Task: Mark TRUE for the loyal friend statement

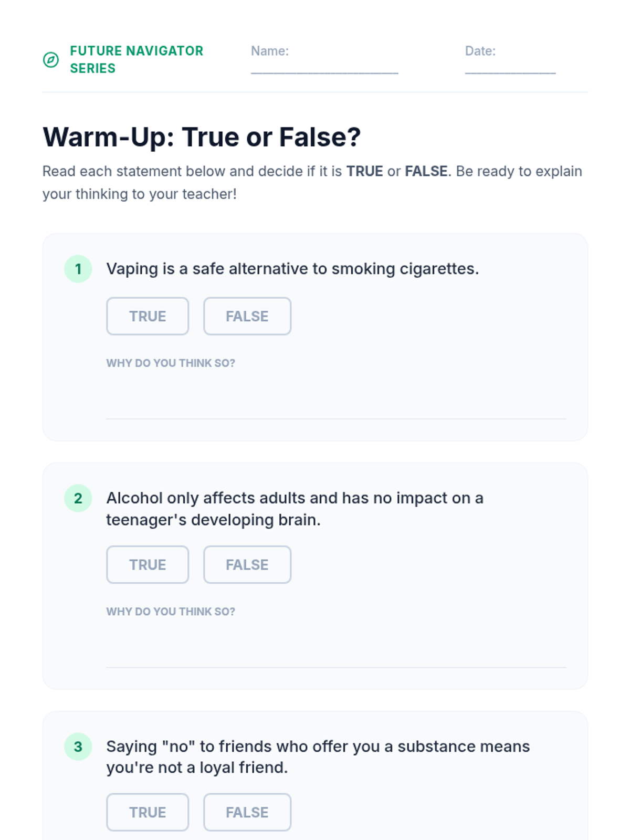Action: tap(148, 812)
